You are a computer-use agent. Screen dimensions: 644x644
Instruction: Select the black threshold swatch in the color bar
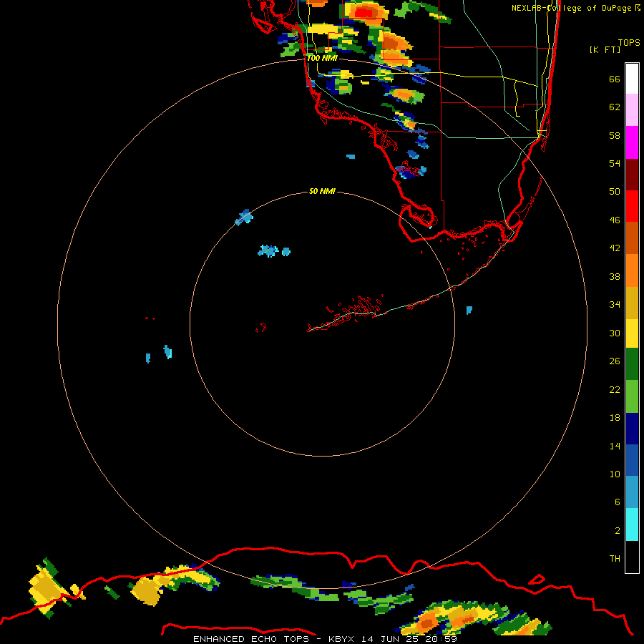[x=632, y=557]
